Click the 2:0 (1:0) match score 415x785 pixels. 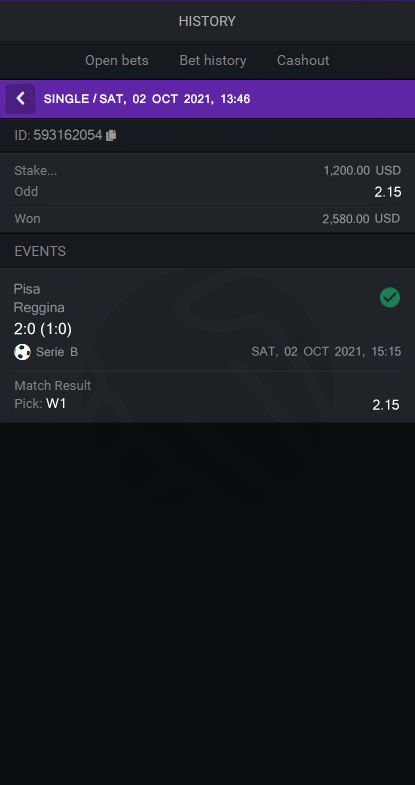click(43, 329)
